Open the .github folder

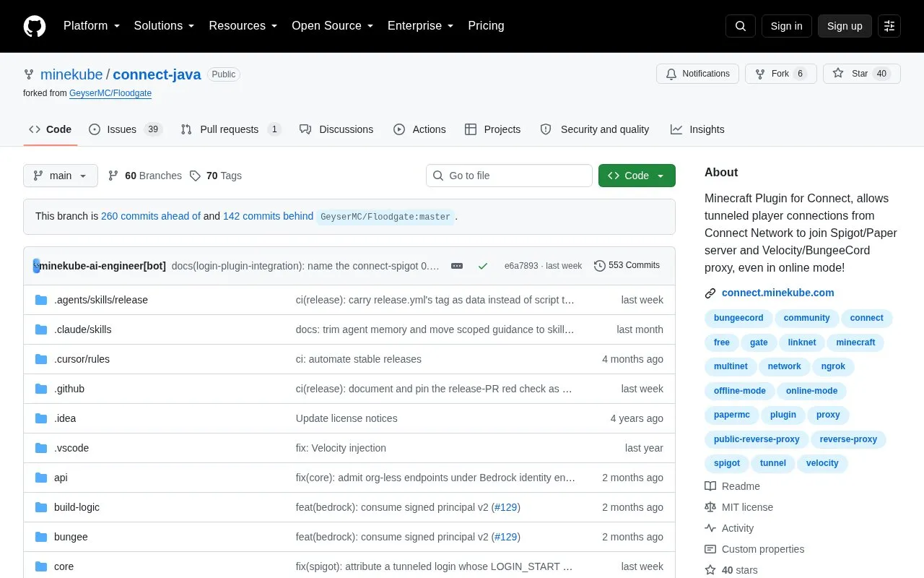click(x=69, y=389)
